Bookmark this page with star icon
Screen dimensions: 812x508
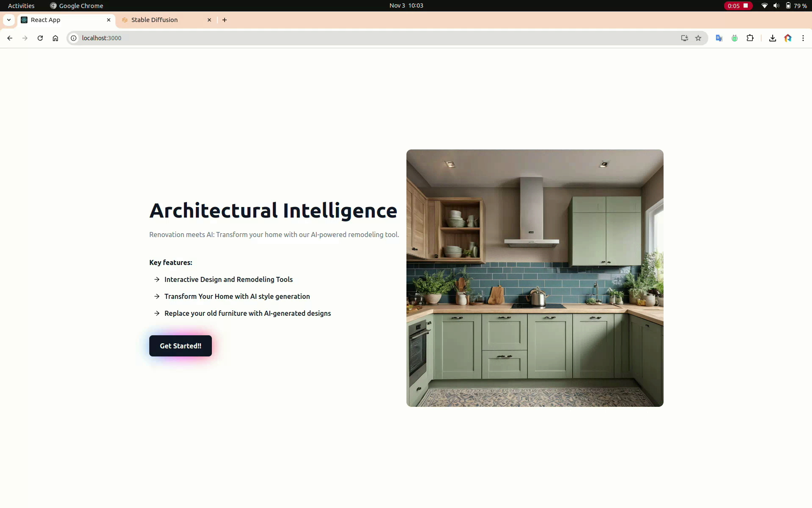click(x=698, y=38)
